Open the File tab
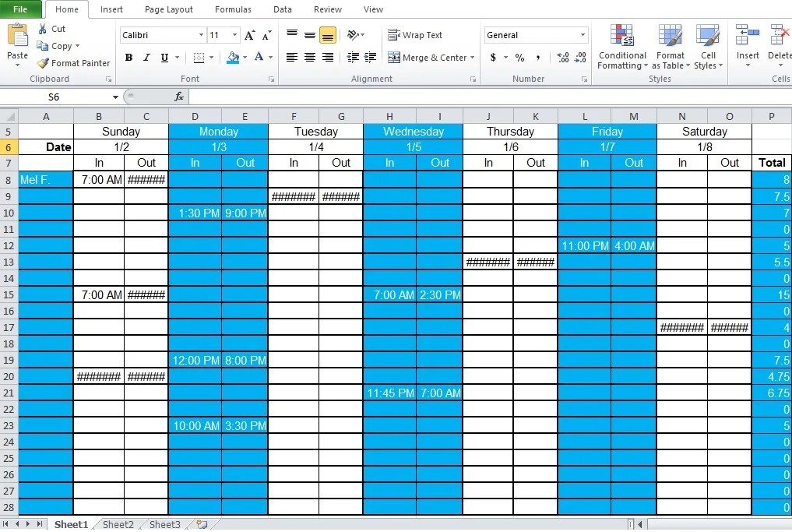This screenshot has width=792, height=532. click(x=21, y=9)
